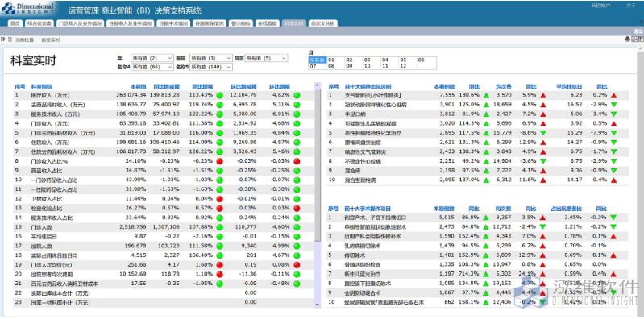Click the 退出 logout link
The height and width of the screenshot is (319, 644).
point(638,31)
